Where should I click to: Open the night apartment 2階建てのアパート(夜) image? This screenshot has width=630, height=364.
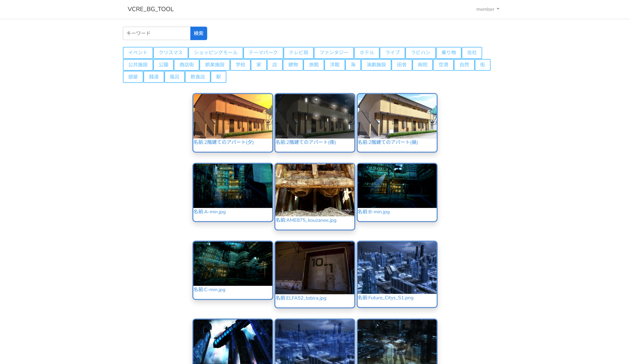click(x=314, y=116)
